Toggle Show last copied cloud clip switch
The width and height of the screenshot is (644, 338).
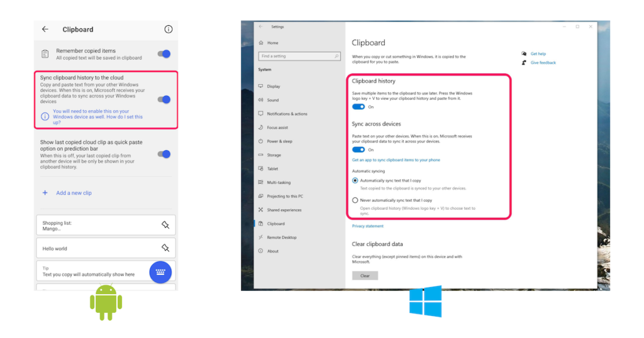pos(164,154)
